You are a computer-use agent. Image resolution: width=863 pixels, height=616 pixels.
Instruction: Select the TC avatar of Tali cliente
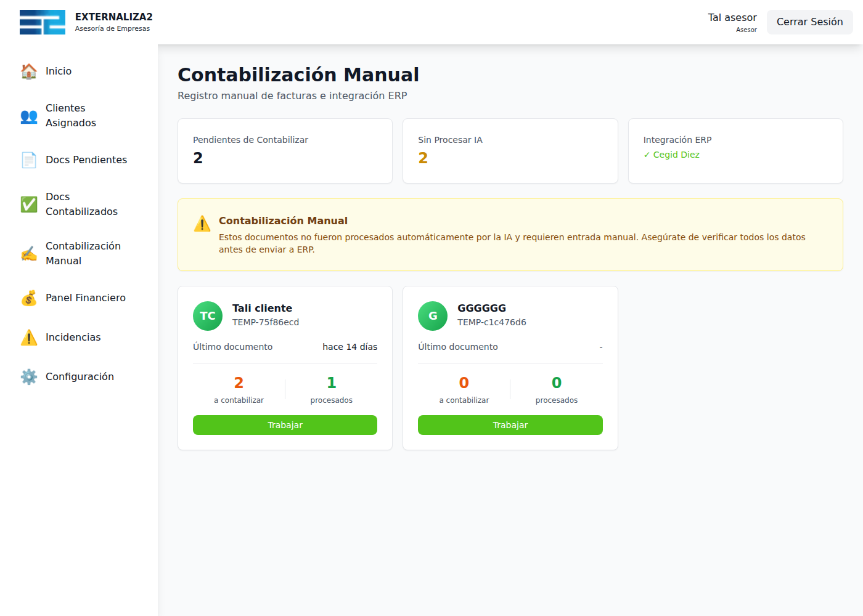pos(208,316)
